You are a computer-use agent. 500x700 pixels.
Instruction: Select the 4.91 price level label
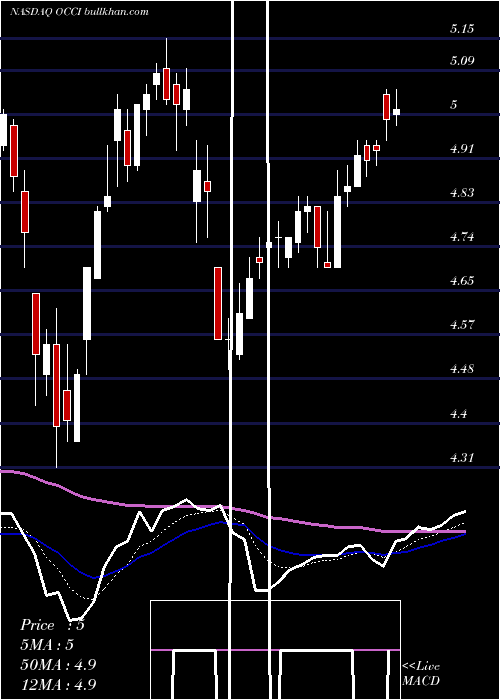[x=462, y=149]
